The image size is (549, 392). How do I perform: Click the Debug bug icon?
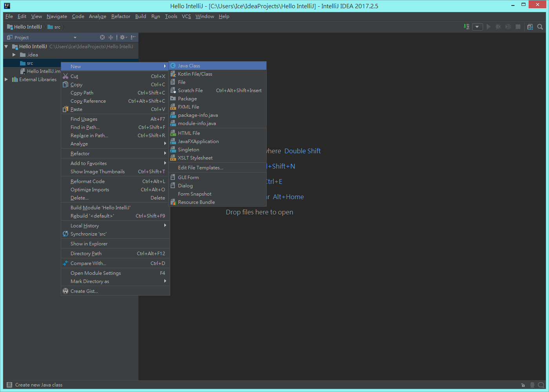(498, 27)
